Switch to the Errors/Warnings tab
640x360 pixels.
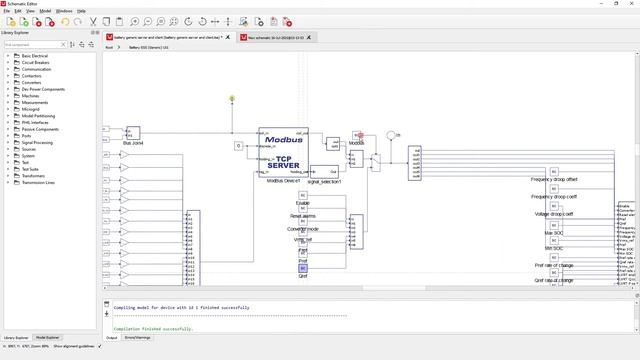pyautogui.click(x=138, y=338)
